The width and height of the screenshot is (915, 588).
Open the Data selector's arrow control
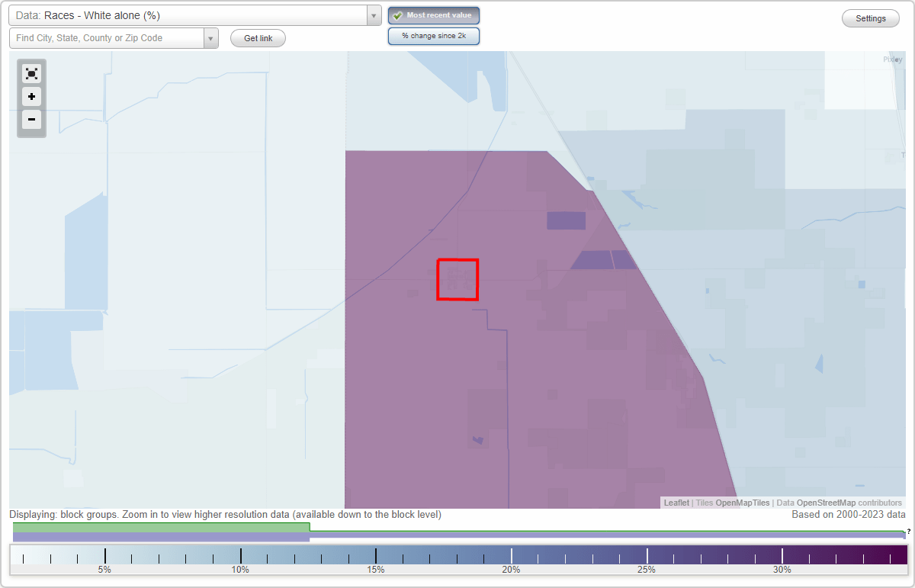click(x=372, y=15)
